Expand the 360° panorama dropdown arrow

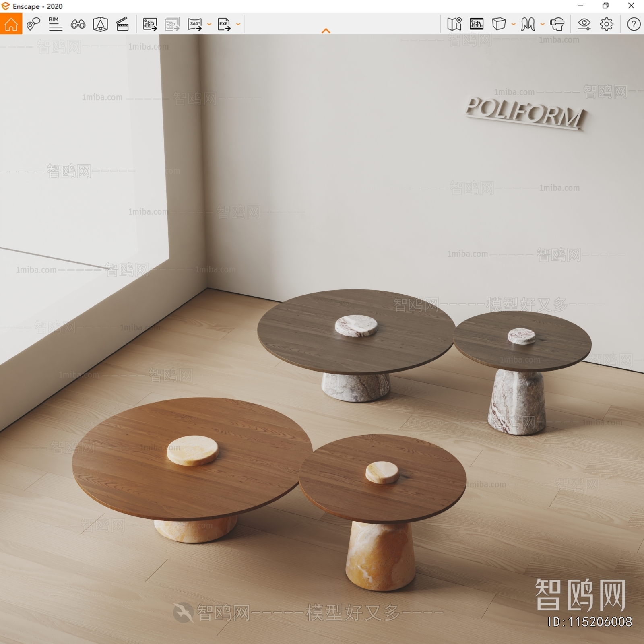pos(208,24)
